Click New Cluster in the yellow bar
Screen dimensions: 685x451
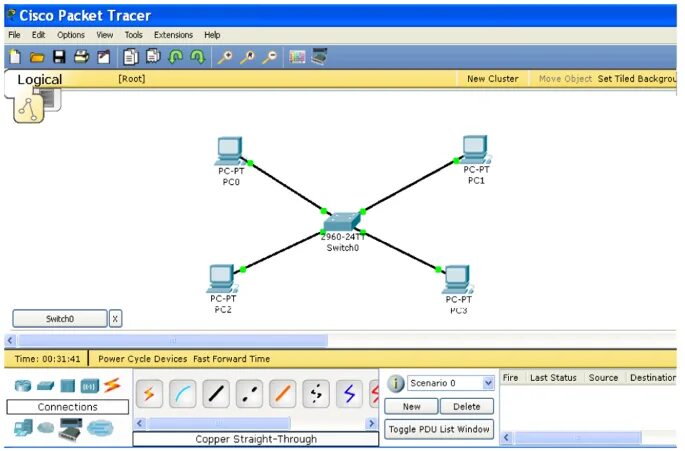[x=492, y=79]
